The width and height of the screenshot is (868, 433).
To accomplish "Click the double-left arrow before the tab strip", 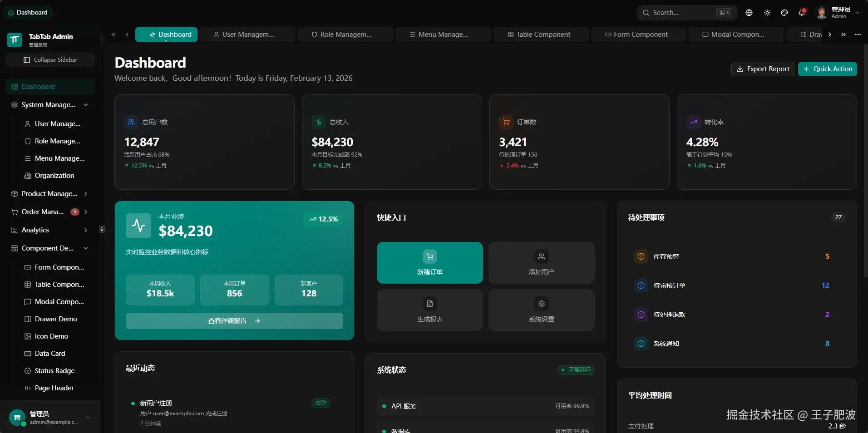I will (113, 34).
